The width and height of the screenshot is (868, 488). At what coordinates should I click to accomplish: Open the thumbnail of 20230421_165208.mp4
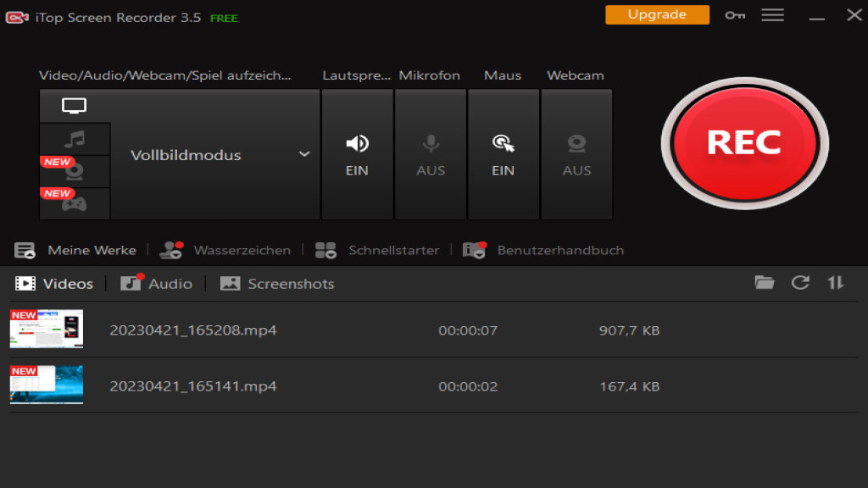(47, 330)
